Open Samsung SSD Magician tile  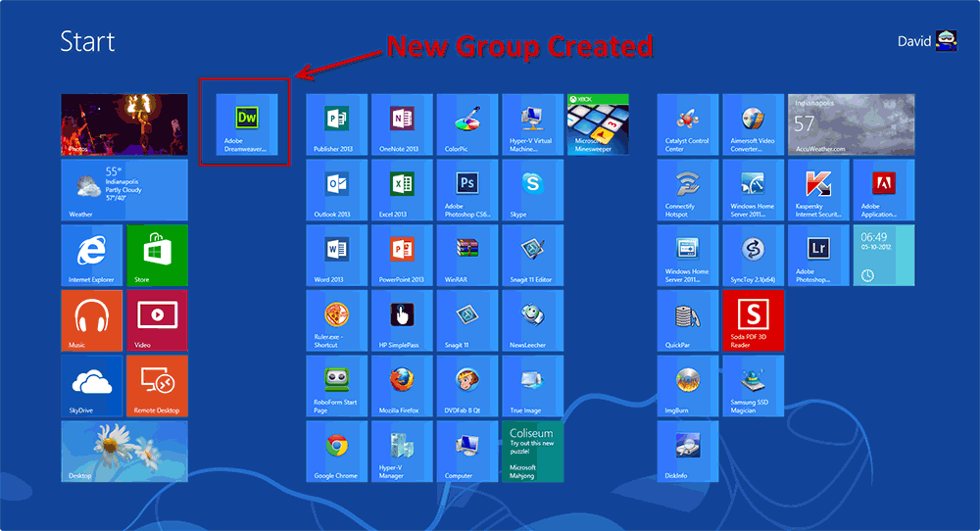point(753,386)
